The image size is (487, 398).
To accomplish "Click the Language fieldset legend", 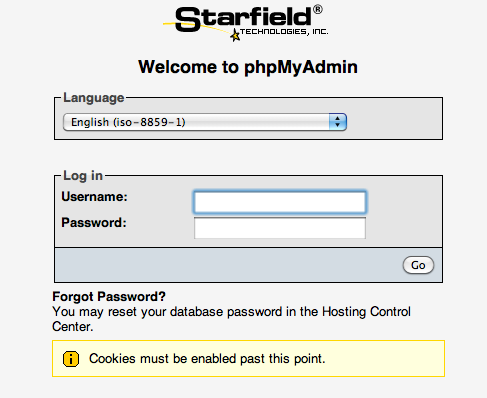I will coord(94,98).
